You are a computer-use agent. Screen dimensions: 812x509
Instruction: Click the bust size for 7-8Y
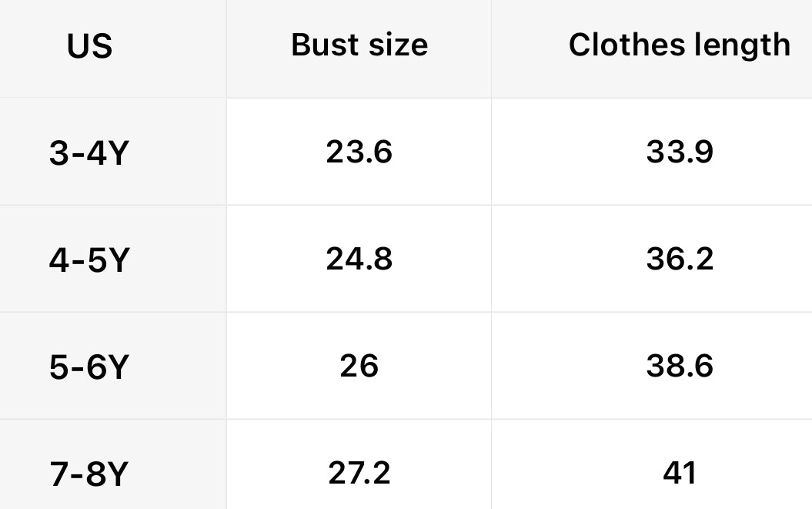point(359,473)
